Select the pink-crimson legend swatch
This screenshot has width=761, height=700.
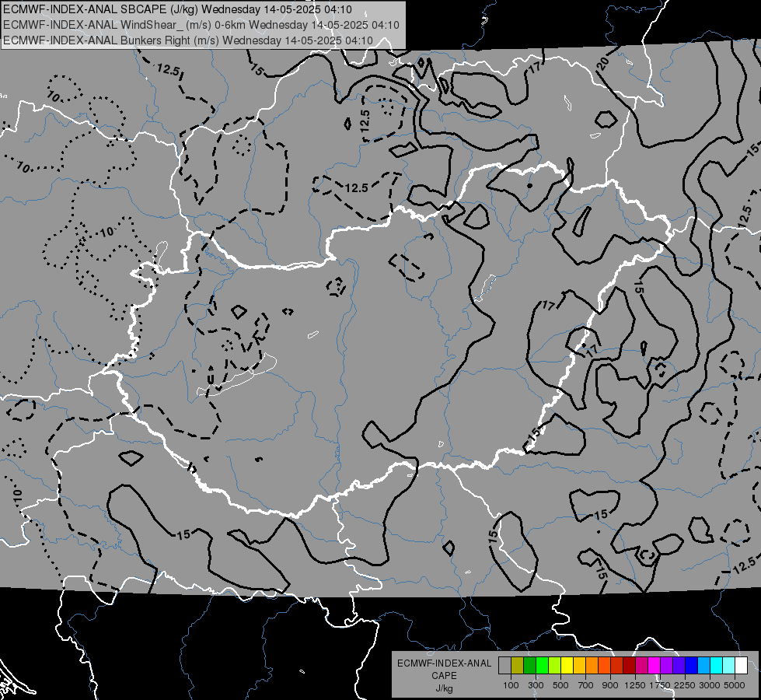641,666
